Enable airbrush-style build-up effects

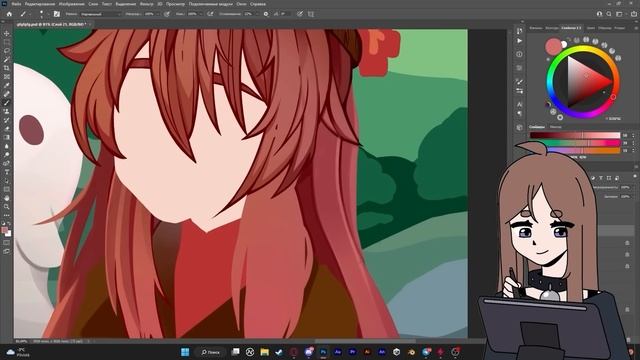pyautogui.click(x=210, y=14)
